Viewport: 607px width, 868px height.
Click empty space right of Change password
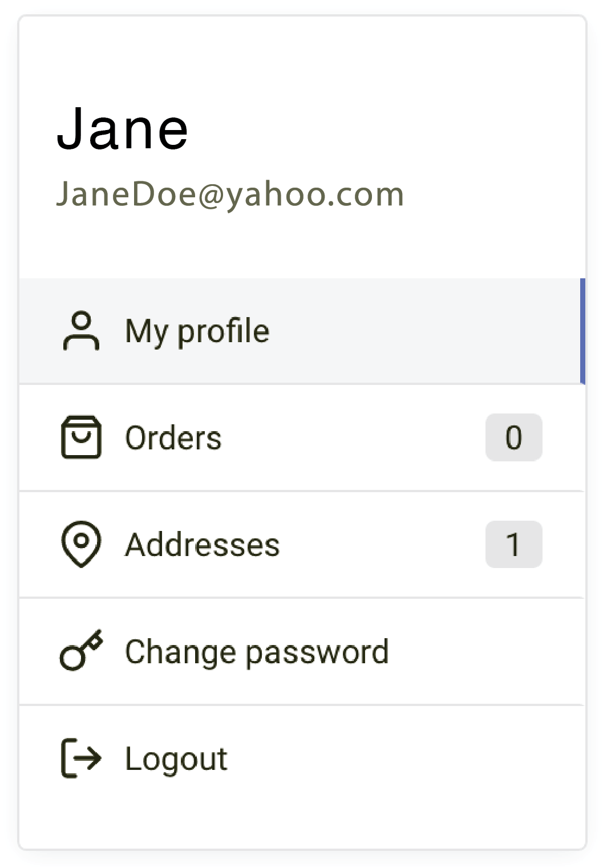point(485,652)
